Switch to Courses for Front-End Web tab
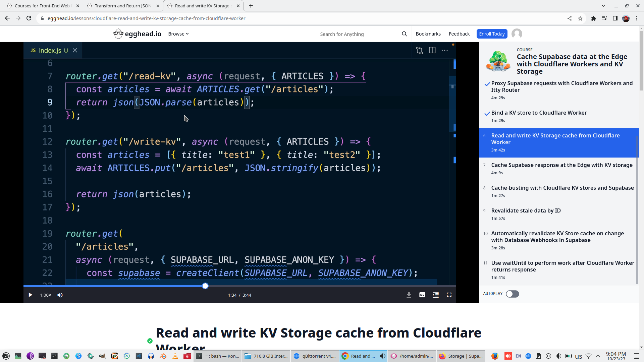Viewport: 644px width, 362px height. tap(42, 6)
